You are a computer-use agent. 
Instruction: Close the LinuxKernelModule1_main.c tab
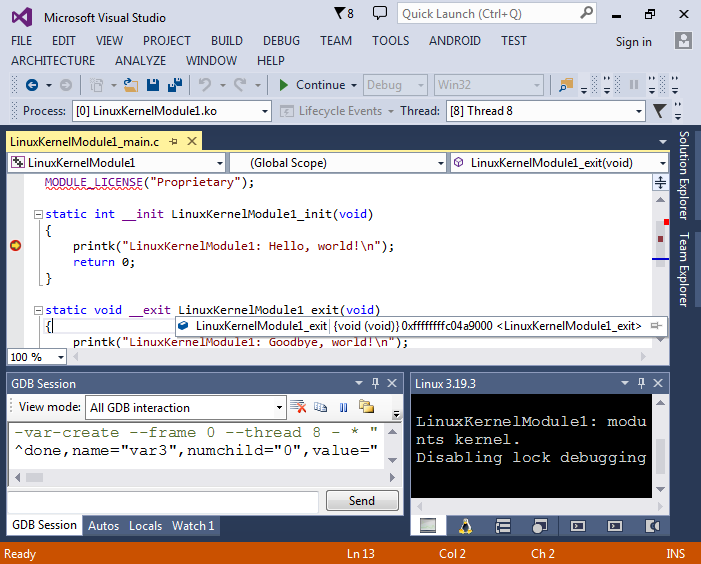192,141
